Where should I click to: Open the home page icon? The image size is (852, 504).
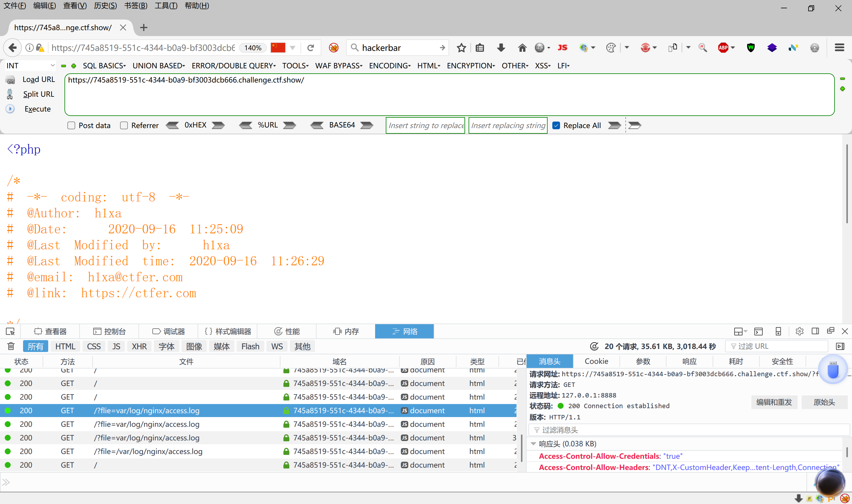[x=522, y=48]
